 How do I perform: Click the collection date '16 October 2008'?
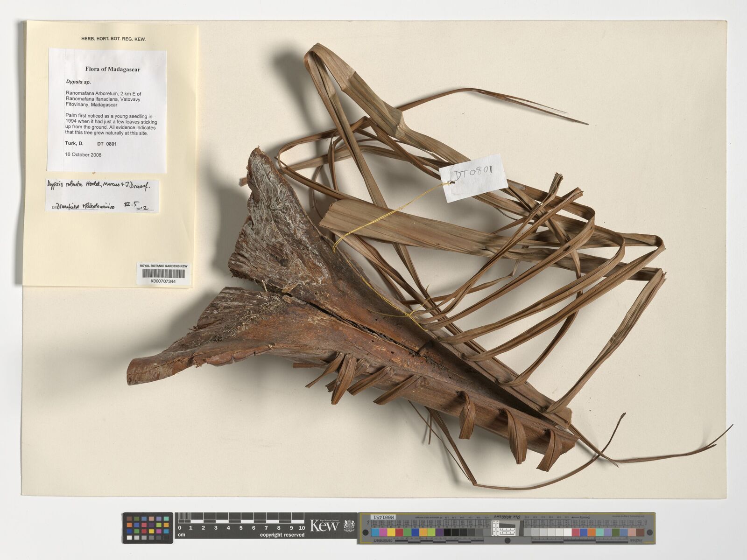[84, 154]
